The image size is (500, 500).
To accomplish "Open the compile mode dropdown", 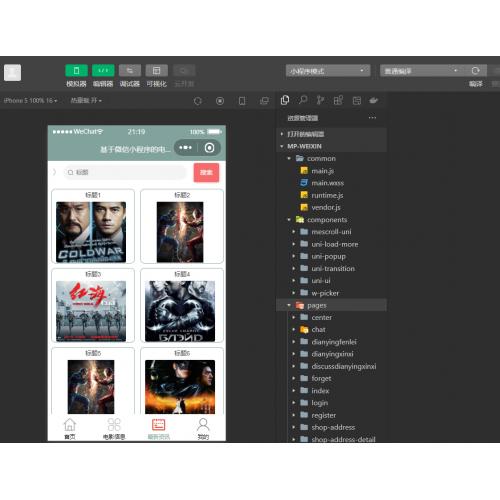I will (422, 71).
